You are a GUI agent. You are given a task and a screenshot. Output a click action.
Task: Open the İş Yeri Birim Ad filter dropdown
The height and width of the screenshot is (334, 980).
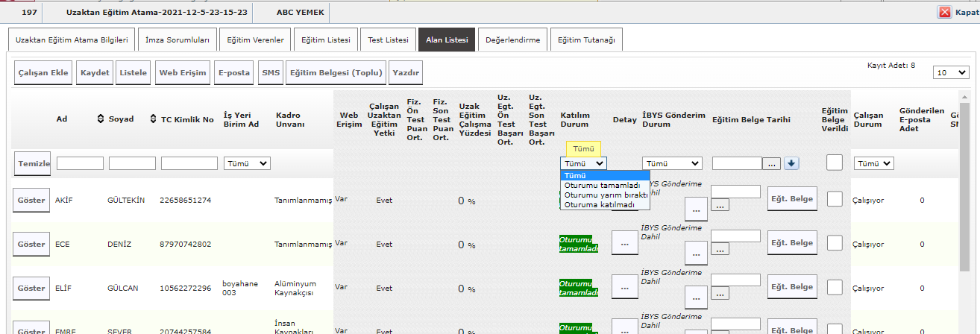tap(248, 163)
